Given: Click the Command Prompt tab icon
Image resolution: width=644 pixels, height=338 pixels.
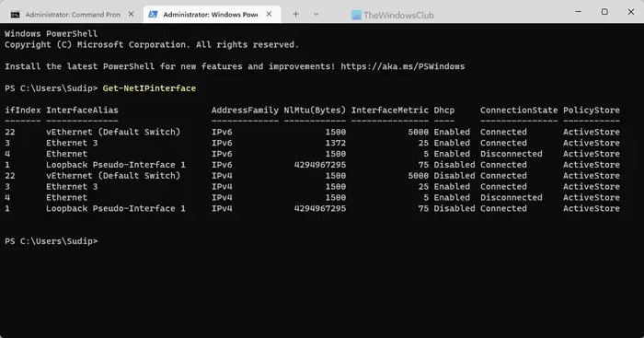Looking at the screenshot, I should tap(16, 15).
